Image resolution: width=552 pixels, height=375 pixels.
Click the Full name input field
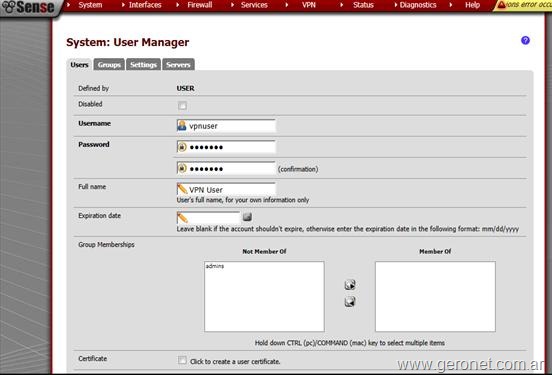(226, 189)
